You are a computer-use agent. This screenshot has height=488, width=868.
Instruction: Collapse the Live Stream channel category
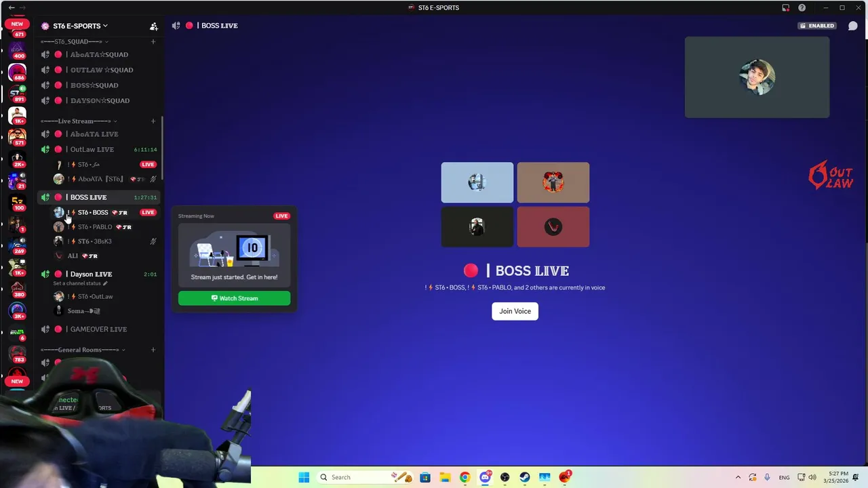tap(79, 121)
